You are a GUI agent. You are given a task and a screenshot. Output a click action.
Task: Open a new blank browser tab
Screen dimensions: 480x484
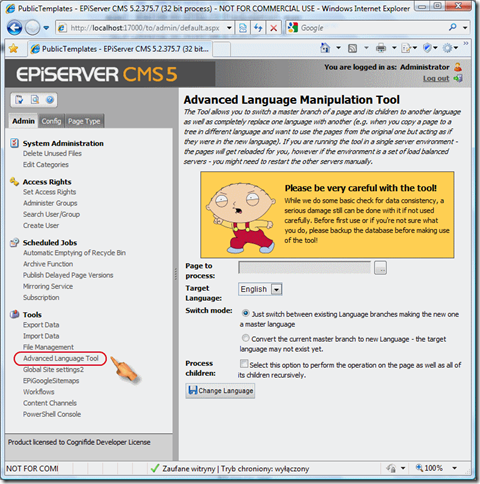click(222, 49)
